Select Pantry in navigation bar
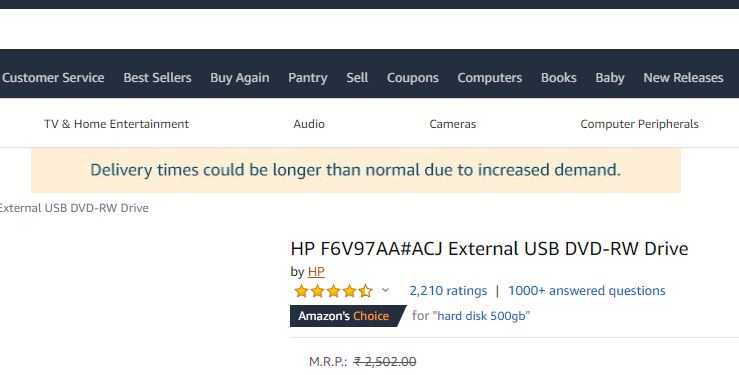739x375 pixels. 308,78
